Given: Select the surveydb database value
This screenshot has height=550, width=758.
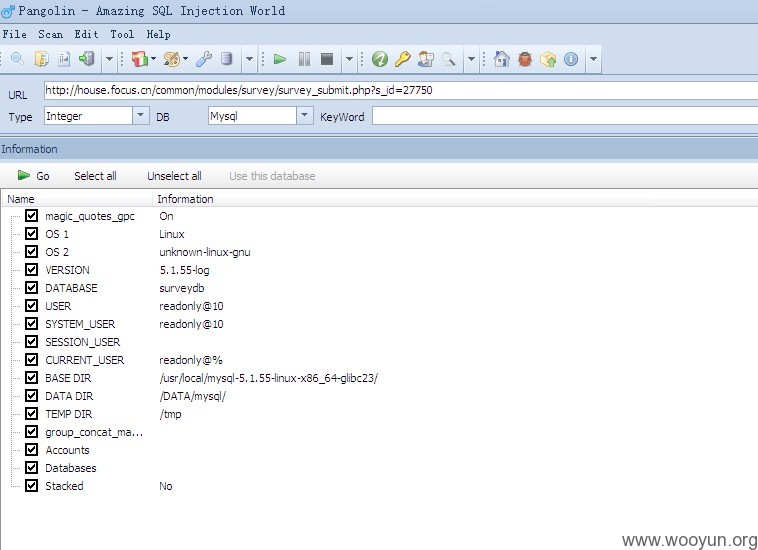Looking at the screenshot, I should click(182, 288).
